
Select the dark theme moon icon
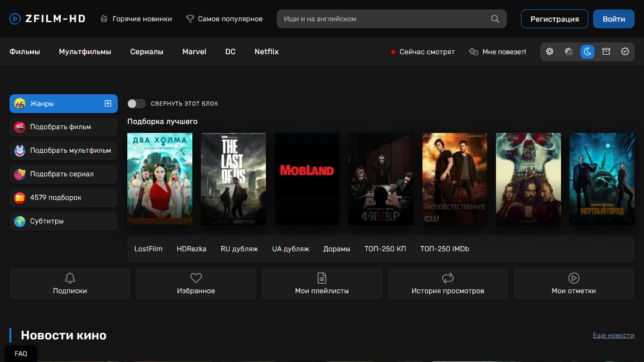click(x=587, y=52)
